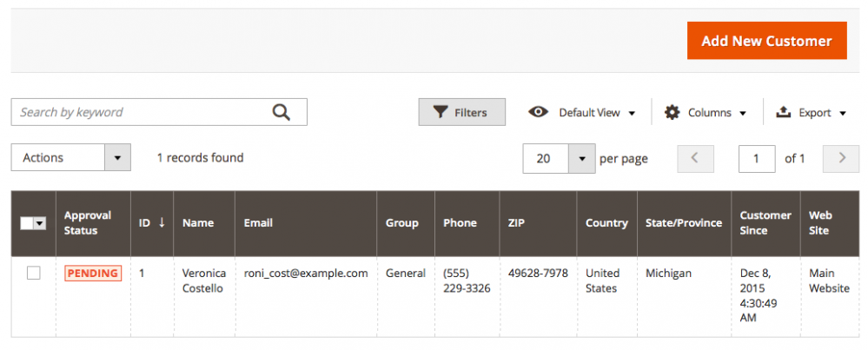This screenshot has width=868, height=350.
Task: Toggle the header select-all checkbox
Action: pos(27,223)
